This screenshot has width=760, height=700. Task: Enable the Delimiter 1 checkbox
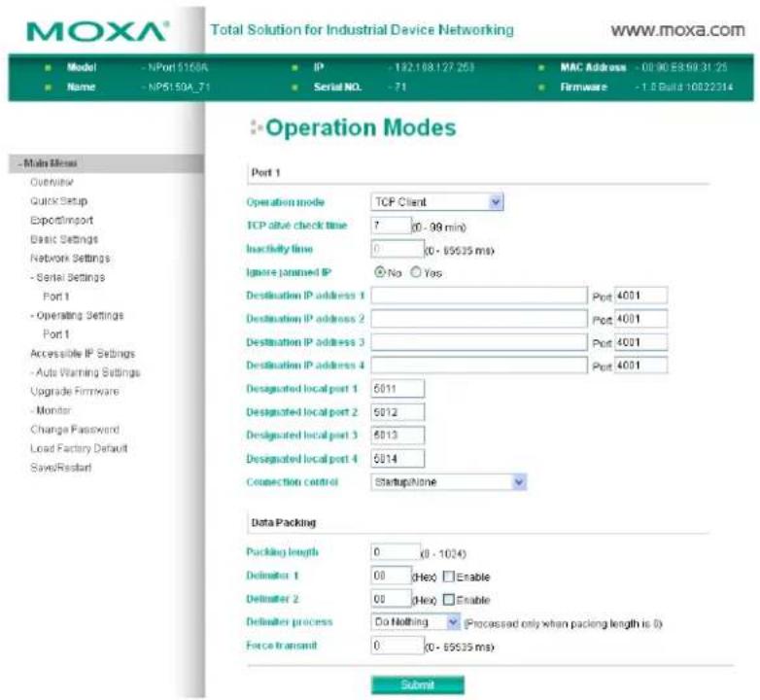[449, 577]
